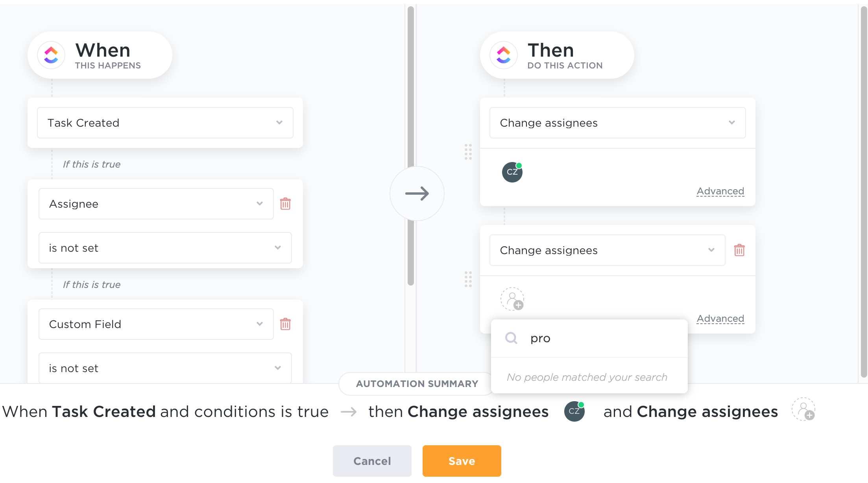Remove the second Change assignees action
Screen dimensions: 868x483
tap(739, 250)
